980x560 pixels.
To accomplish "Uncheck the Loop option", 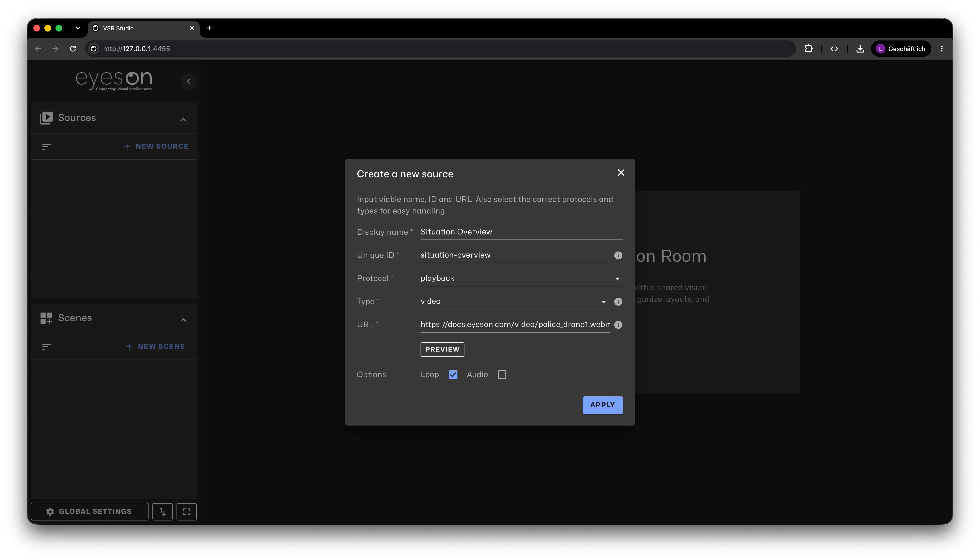I will click(x=453, y=375).
